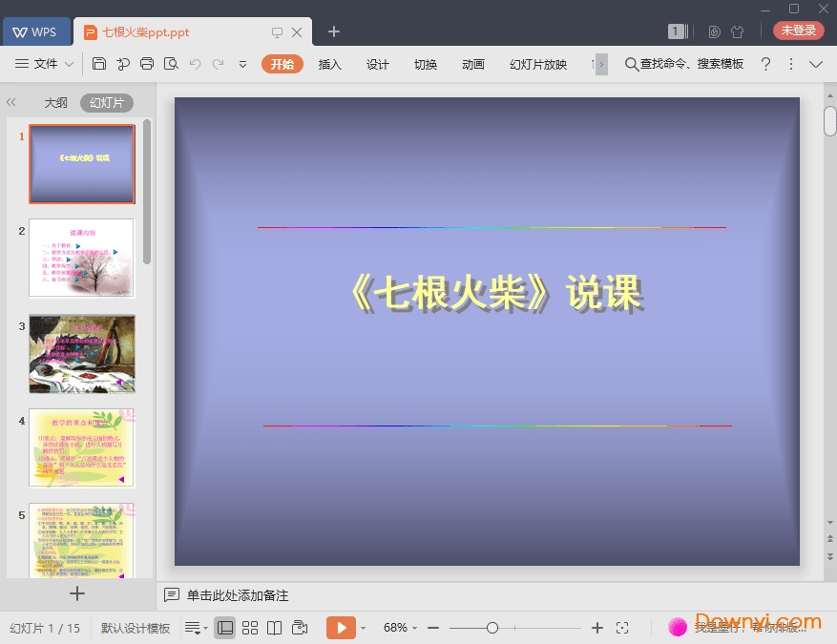Open Print Preview via its toolbar icon
The width and height of the screenshot is (837, 644).
pyautogui.click(x=171, y=64)
